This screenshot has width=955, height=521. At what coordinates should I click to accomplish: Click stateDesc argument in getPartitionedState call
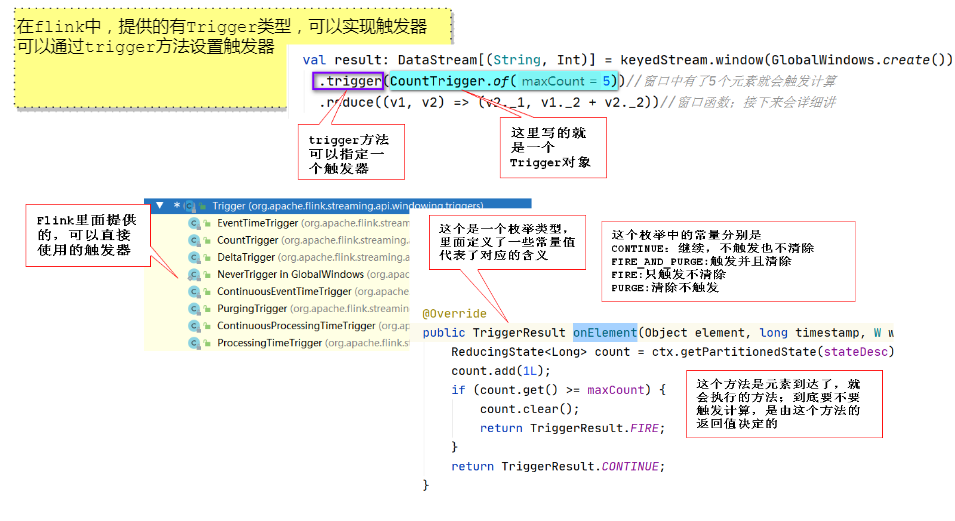pos(855,352)
